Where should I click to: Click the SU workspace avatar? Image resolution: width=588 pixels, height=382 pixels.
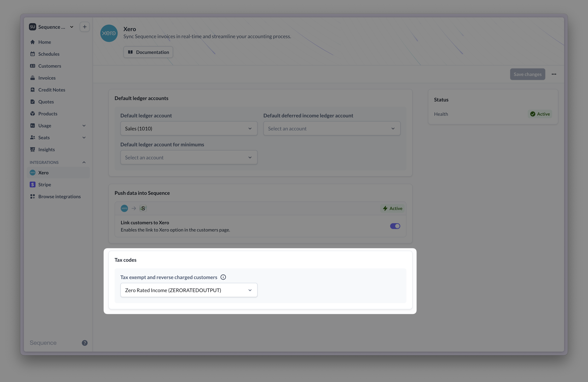coord(32,27)
